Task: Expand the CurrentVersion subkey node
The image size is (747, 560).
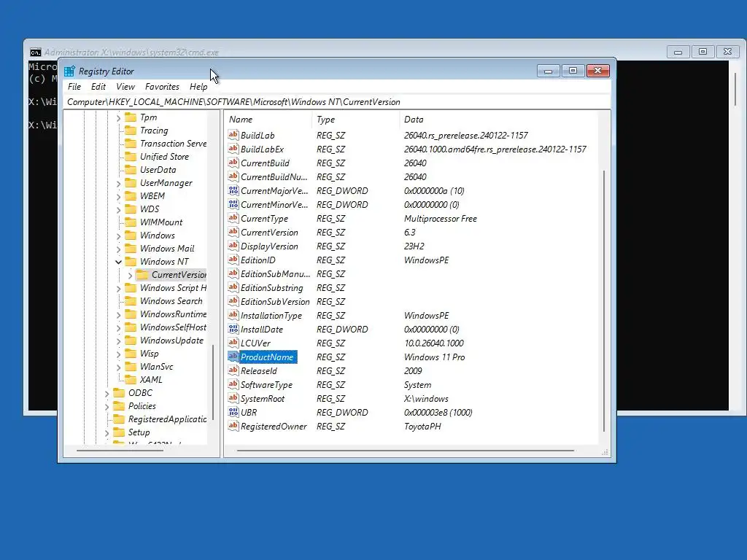Action: (130, 275)
